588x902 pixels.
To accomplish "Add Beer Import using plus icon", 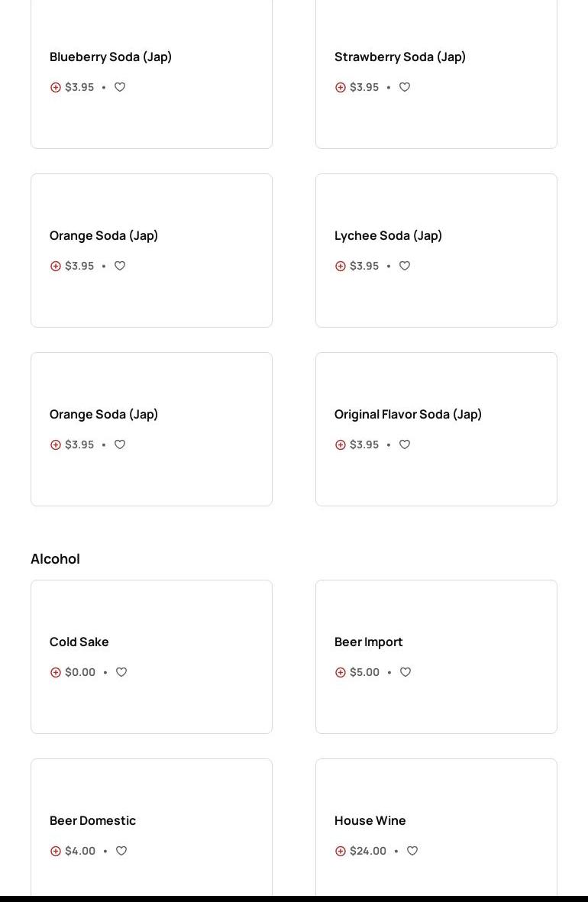I will (341, 672).
